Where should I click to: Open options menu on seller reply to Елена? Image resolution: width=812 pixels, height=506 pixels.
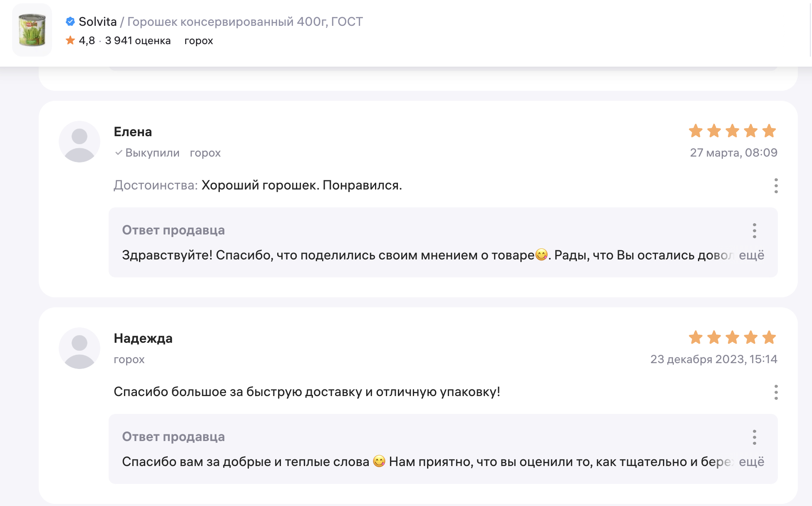point(754,231)
